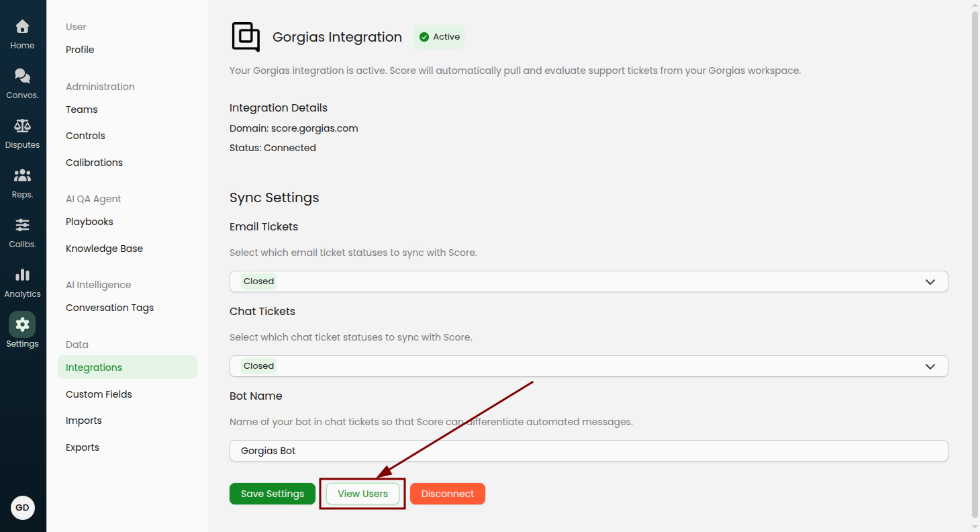
Task: Open Playbooks in the settings menu
Action: 89,222
